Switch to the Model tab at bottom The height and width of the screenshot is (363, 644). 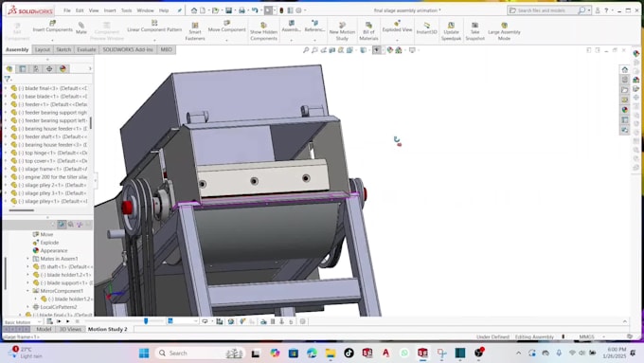(x=44, y=329)
